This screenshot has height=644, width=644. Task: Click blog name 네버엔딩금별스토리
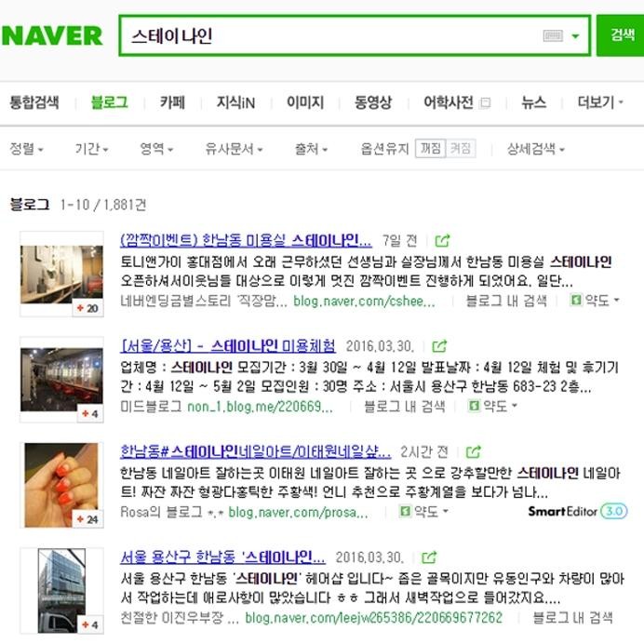point(204,301)
